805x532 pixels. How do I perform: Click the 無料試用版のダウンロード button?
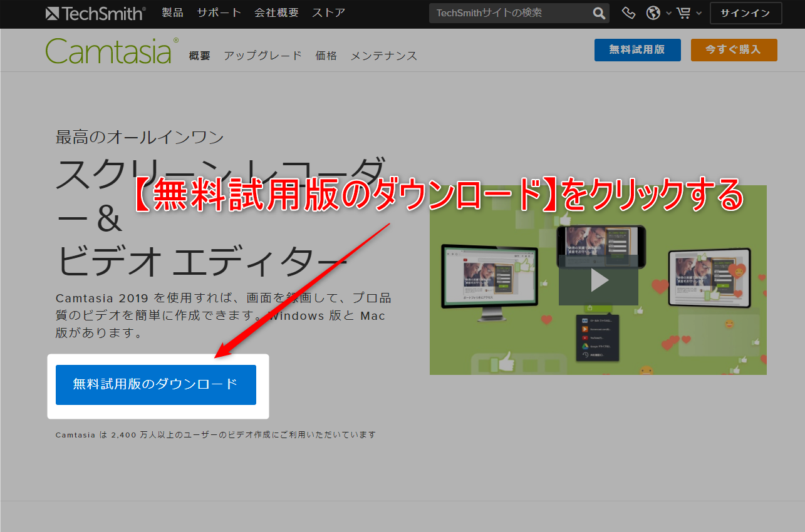click(x=156, y=384)
